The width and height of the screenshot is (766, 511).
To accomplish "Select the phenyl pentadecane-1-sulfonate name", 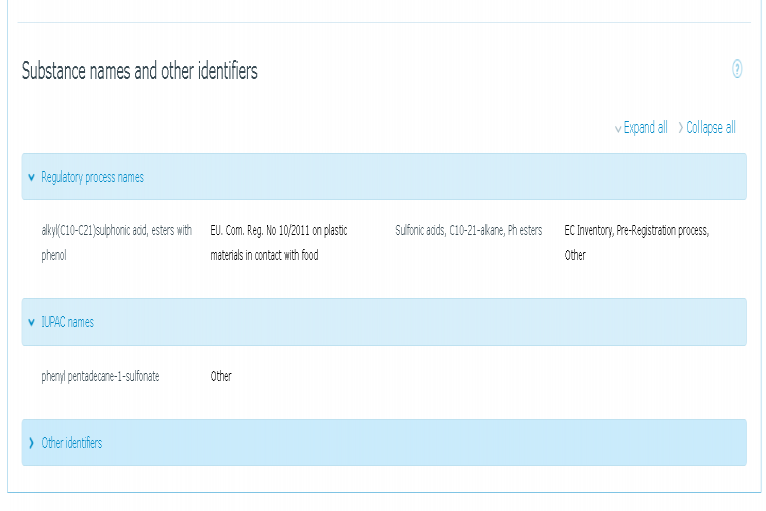I will point(100,377).
